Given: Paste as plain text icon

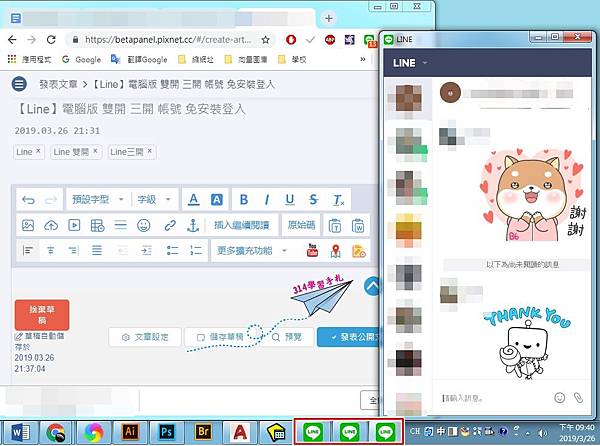Looking at the screenshot, I should tap(335, 226).
